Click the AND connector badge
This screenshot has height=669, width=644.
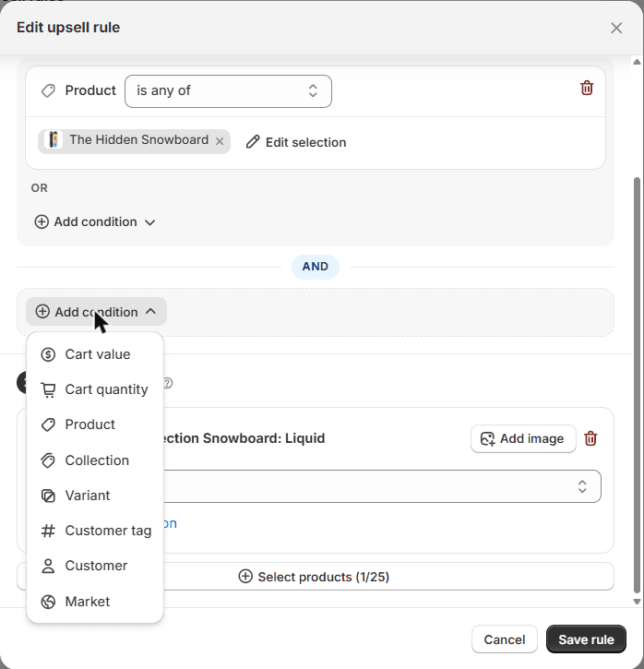point(316,267)
